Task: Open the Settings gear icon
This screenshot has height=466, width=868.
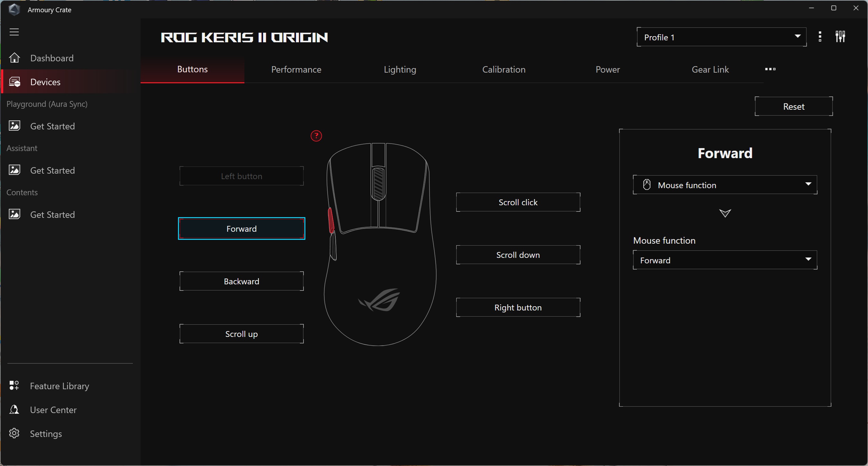Action: point(14,433)
